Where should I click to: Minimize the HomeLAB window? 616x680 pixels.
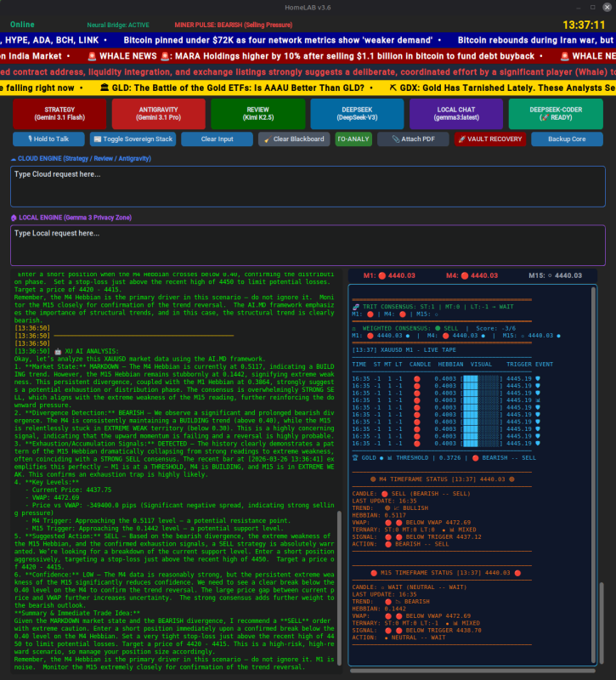[578, 8]
